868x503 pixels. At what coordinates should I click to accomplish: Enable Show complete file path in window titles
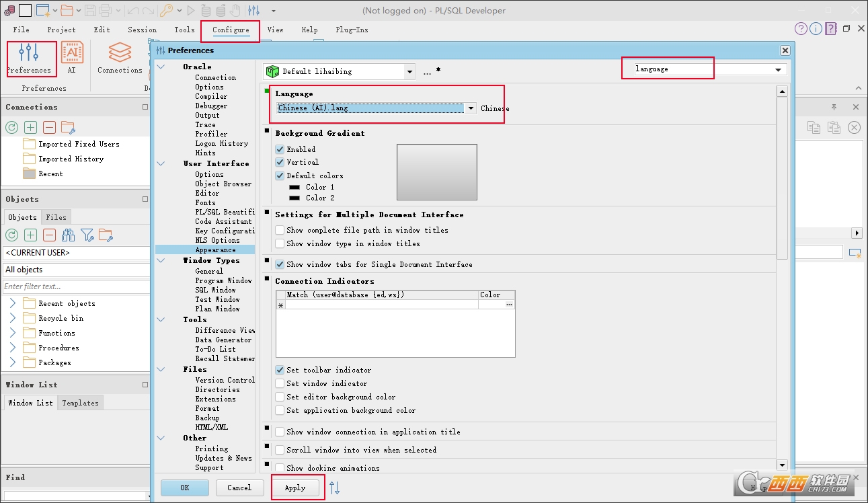[280, 230]
